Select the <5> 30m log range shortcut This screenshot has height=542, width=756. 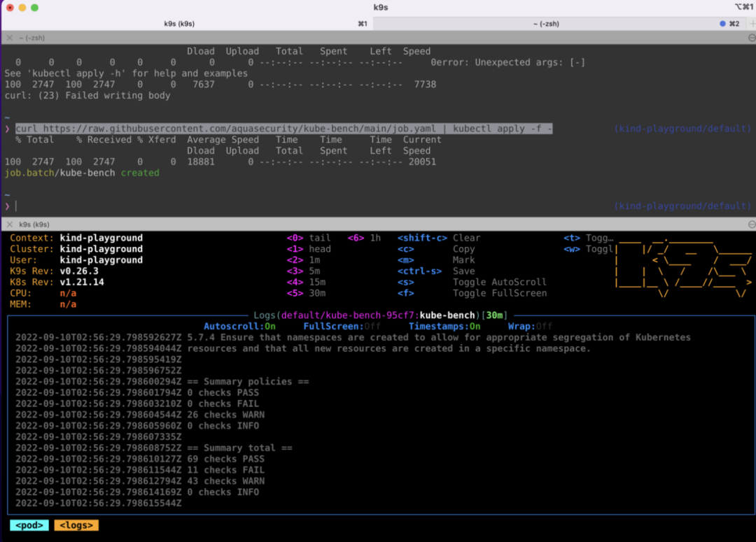(307, 293)
